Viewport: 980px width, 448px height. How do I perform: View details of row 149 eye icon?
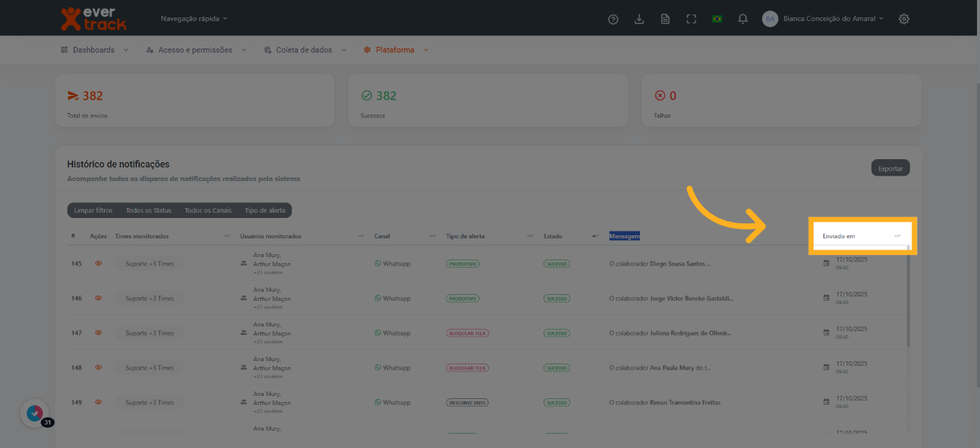pos(98,403)
